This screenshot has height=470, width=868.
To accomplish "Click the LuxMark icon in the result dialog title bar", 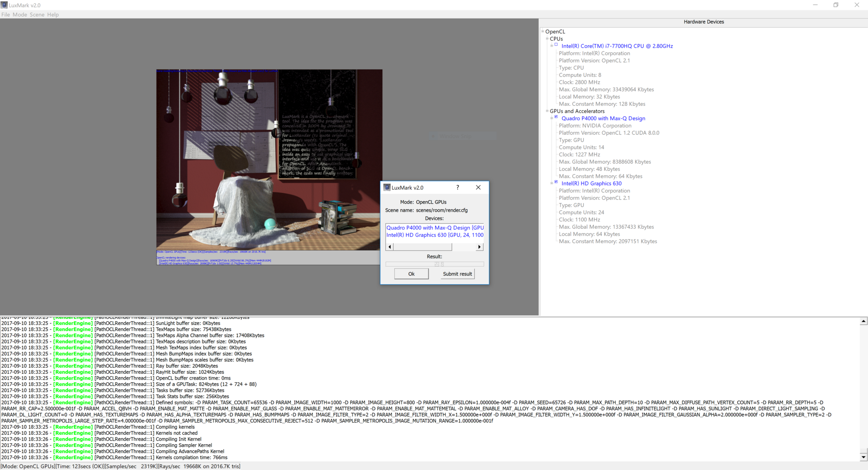I will pyautogui.click(x=387, y=187).
